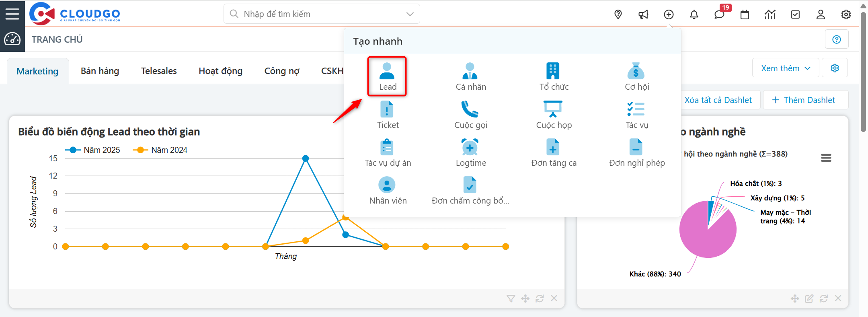Screen dimensions: 868x317
Task: Toggle Năm 2025 series in chart legend
Action: (93, 150)
